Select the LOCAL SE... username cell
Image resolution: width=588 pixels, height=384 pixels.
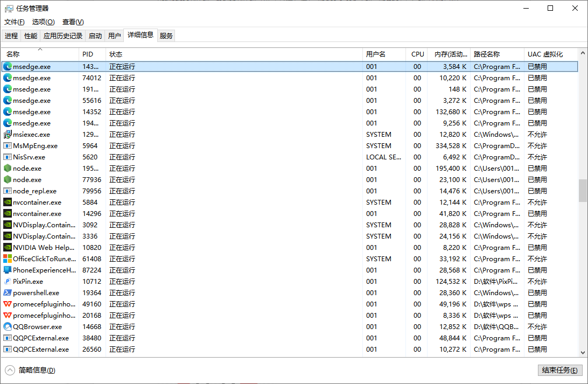click(x=383, y=157)
